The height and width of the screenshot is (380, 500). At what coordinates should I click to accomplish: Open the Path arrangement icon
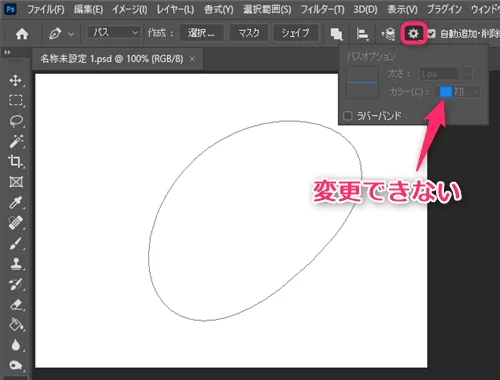(388, 33)
